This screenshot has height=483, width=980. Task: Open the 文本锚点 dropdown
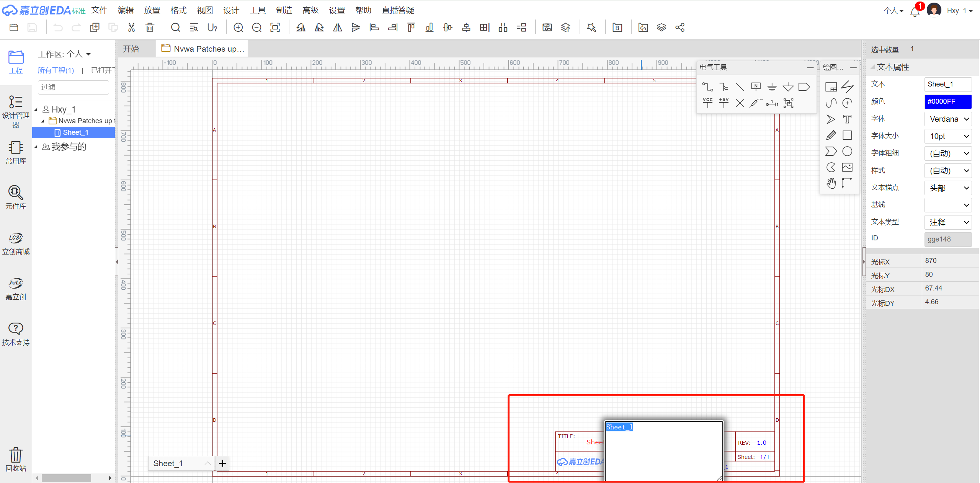(x=948, y=188)
